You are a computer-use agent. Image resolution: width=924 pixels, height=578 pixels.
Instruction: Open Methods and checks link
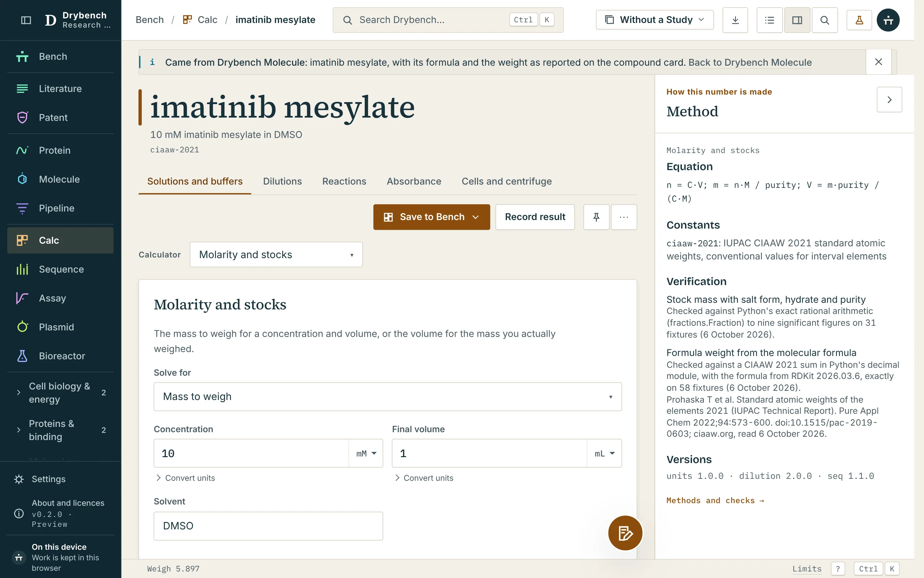[715, 500]
